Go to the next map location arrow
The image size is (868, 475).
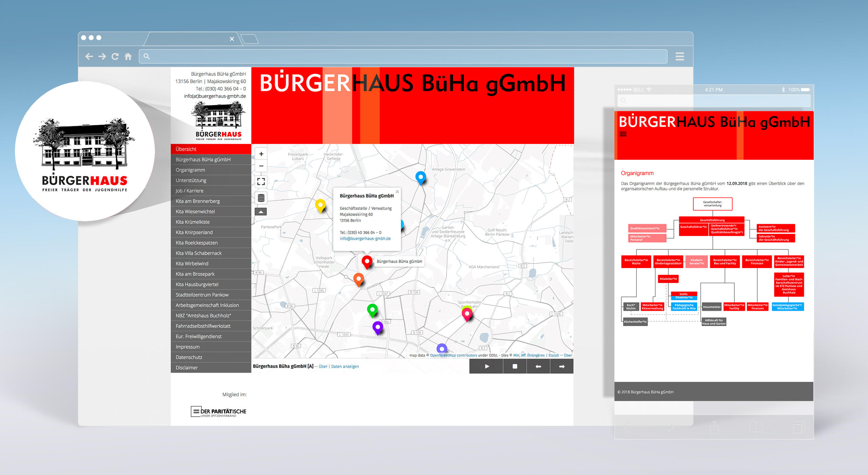point(562,366)
